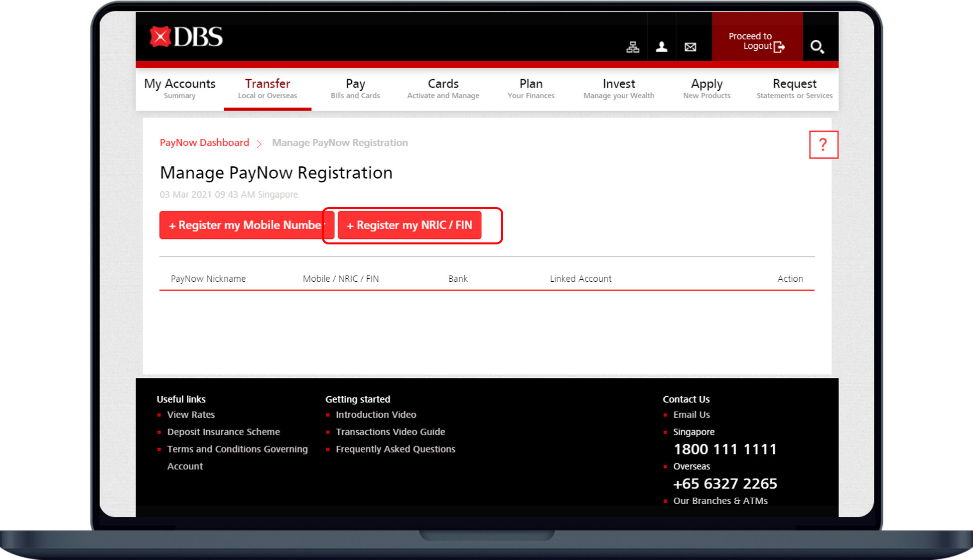Viewport: 973px width, 560px height.
Task: Click Email Us contact link
Action: pyautogui.click(x=691, y=415)
